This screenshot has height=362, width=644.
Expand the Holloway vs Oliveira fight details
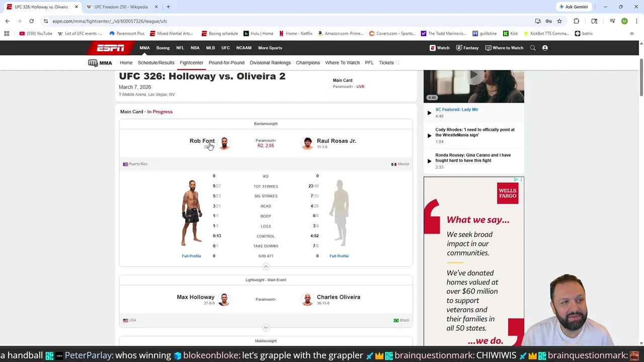(x=266, y=327)
